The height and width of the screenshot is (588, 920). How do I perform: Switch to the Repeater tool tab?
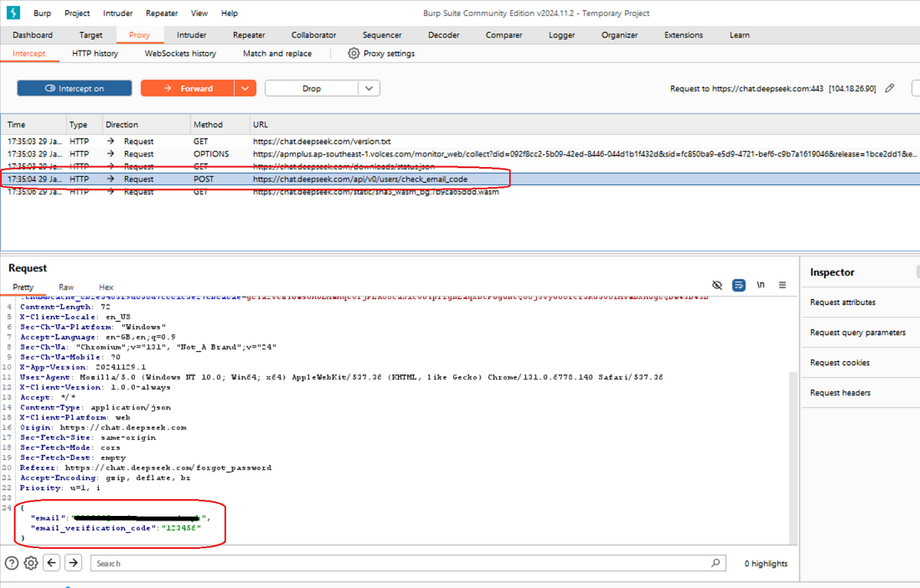coord(249,34)
